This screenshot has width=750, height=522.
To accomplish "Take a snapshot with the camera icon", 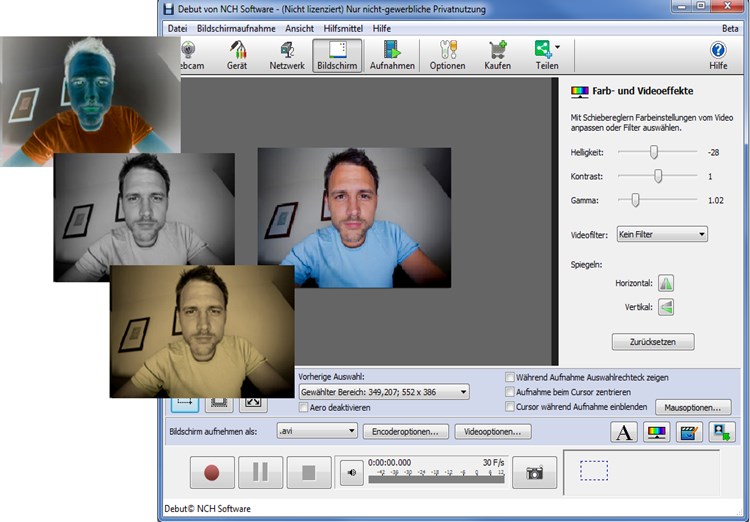I will tap(534, 472).
